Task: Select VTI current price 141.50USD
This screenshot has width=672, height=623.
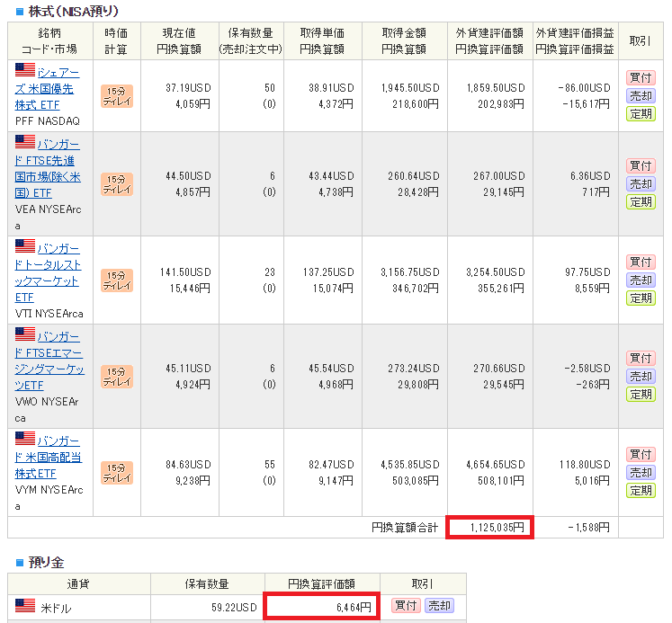Action: click(185, 272)
